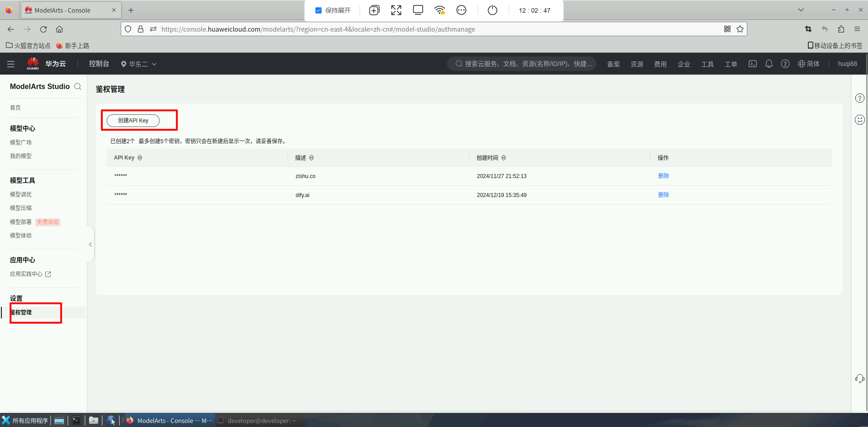Screen dimensions: 868x427
Task: Open the 企业 menu item
Action: [x=684, y=64]
